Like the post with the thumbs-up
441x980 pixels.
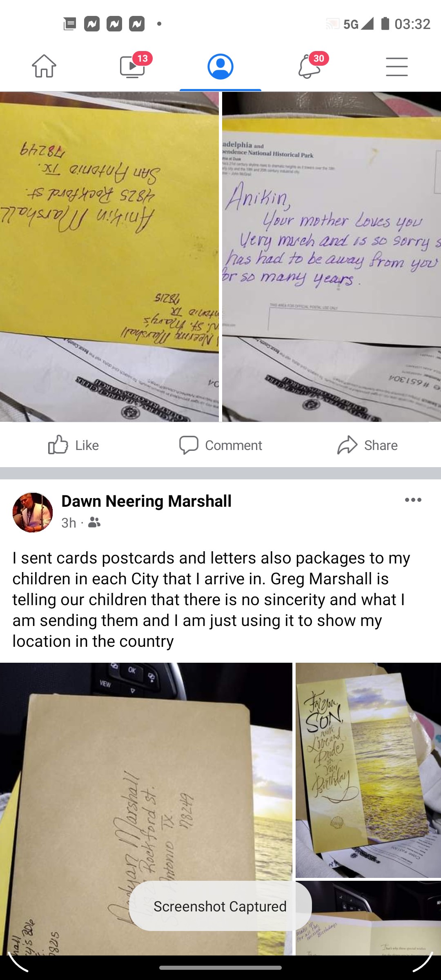tap(73, 445)
